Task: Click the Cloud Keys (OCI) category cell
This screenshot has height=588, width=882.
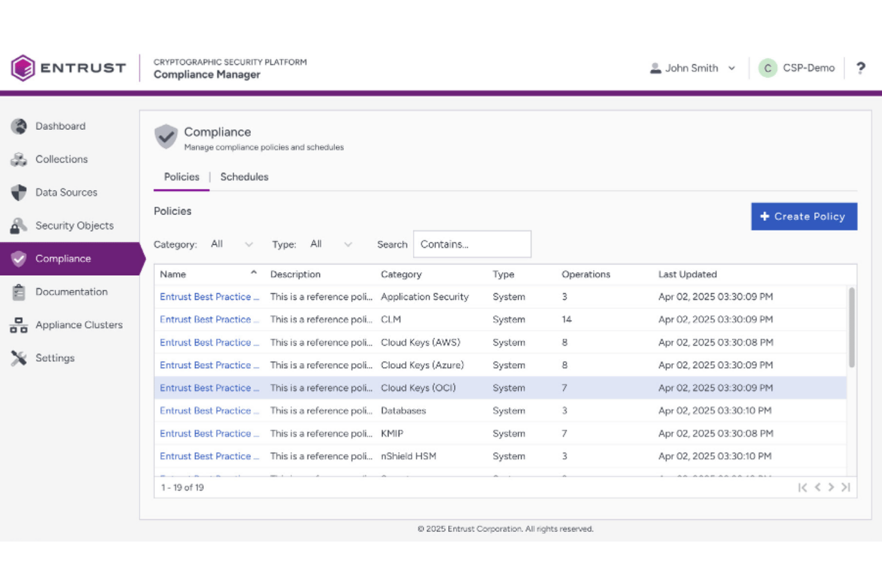Action: 418,388
